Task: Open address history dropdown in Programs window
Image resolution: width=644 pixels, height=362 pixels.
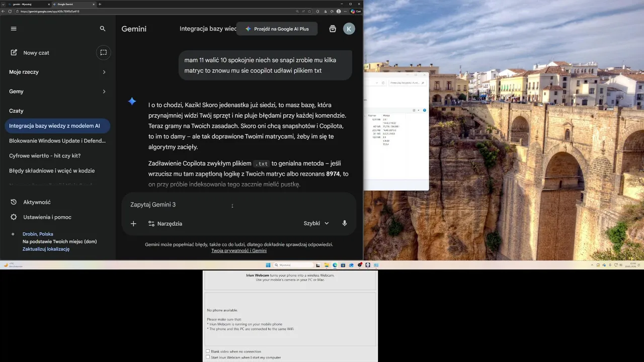Action: click(x=377, y=83)
